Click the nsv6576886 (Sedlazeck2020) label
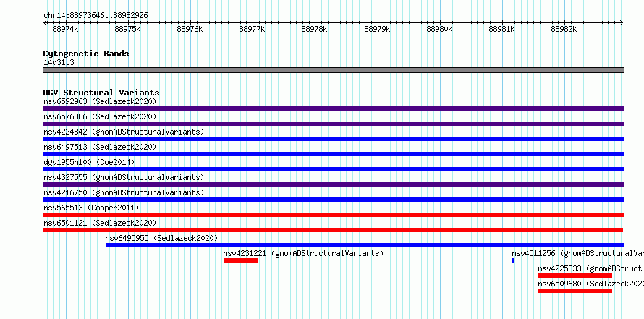This screenshot has width=644, height=319. tap(100, 116)
